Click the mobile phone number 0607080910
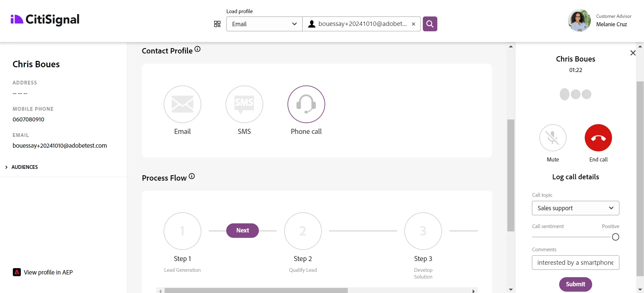Viewport: 644px width, 293px height. 28,119
